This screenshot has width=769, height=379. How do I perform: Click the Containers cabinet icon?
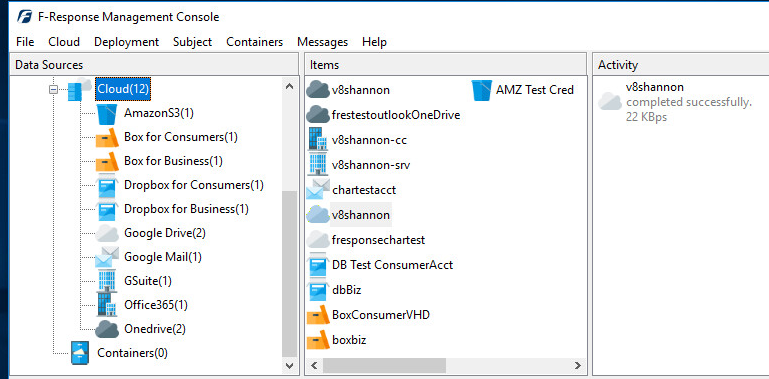pos(79,353)
